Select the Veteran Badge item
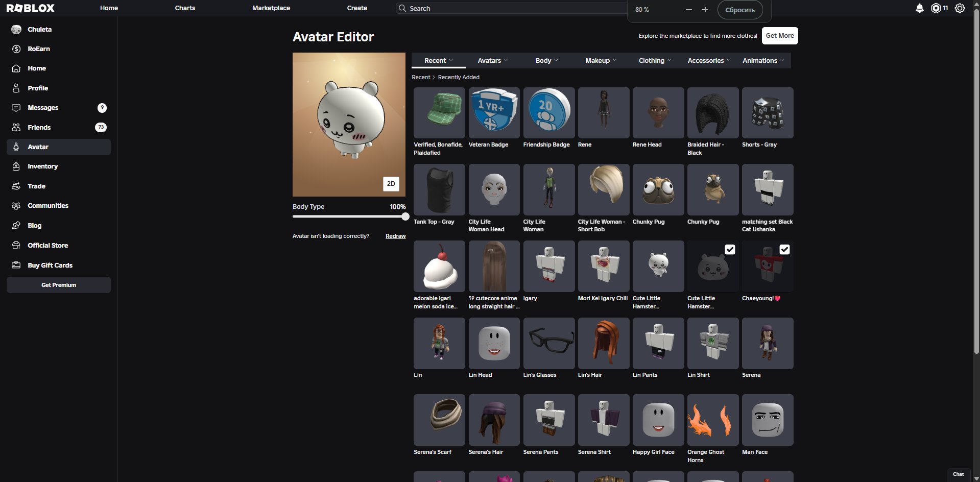This screenshot has height=482, width=980. point(494,113)
